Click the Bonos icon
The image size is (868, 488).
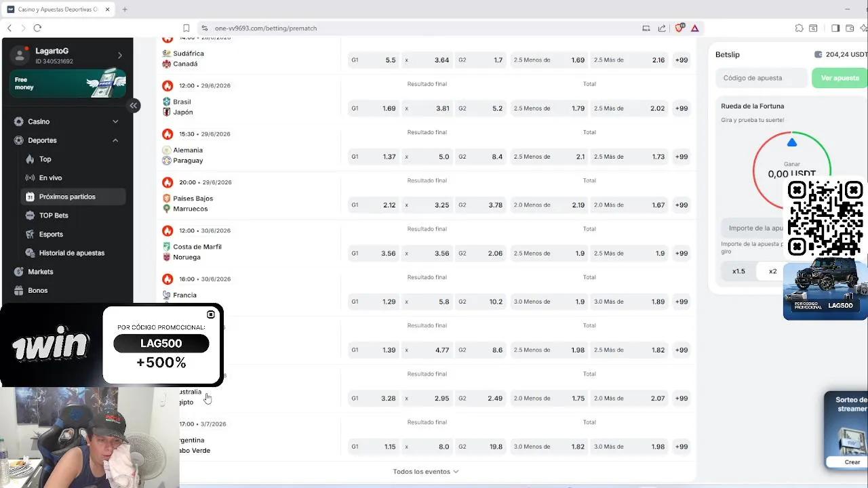pyautogui.click(x=19, y=290)
